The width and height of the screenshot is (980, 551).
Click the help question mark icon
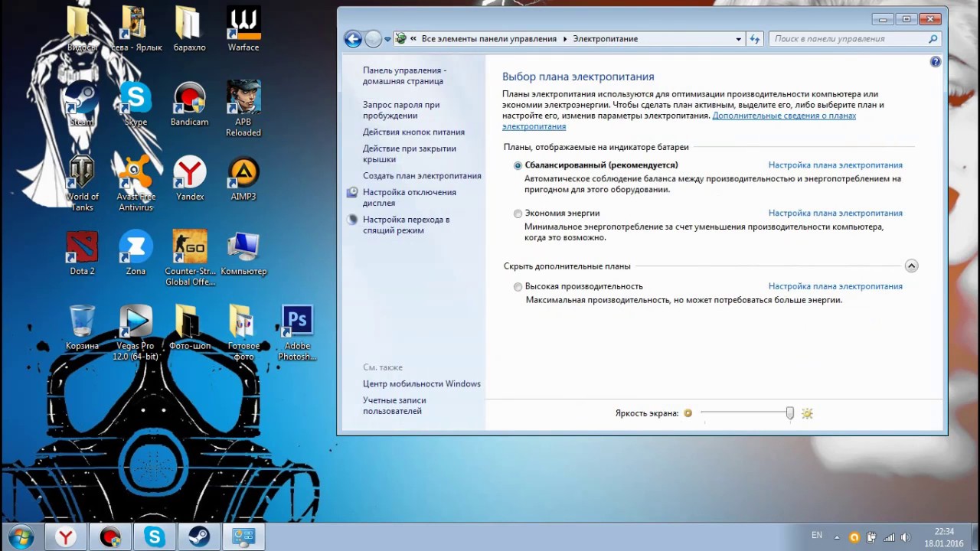coord(936,62)
